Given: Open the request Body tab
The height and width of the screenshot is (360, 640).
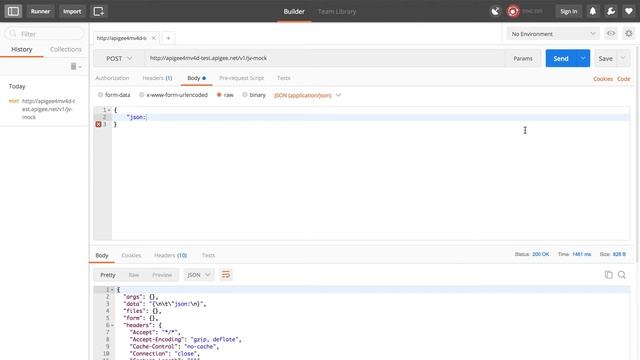Looking at the screenshot, I should click(x=196, y=78).
